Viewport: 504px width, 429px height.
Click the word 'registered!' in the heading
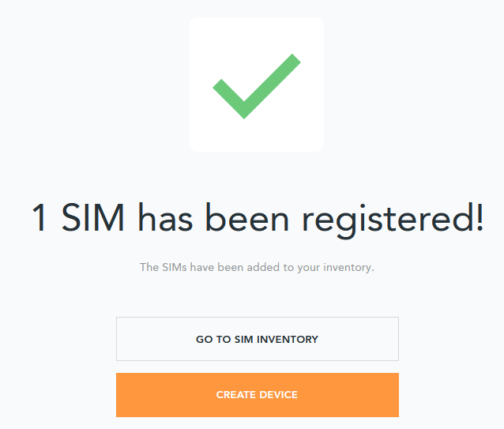pos(393,220)
